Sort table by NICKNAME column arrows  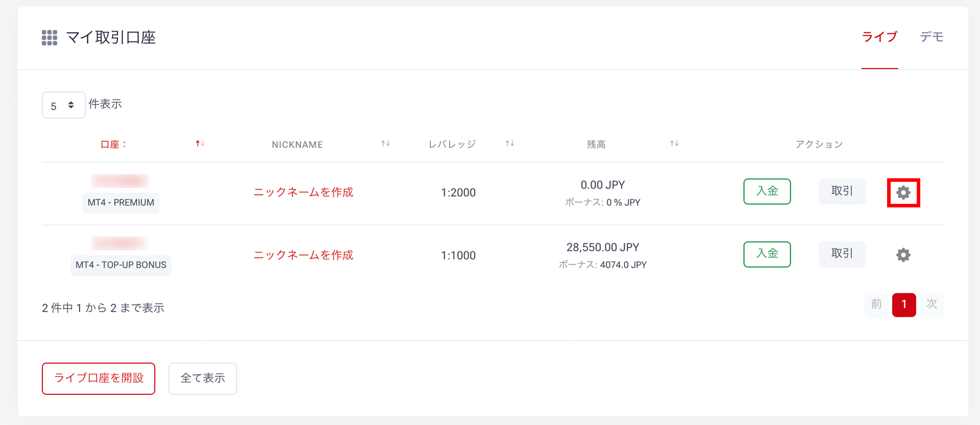(385, 144)
